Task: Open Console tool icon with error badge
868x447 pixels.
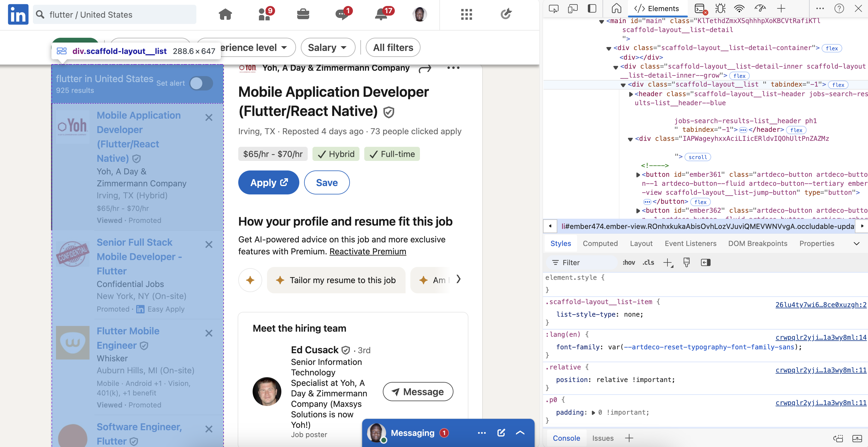Action: coord(700,8)
